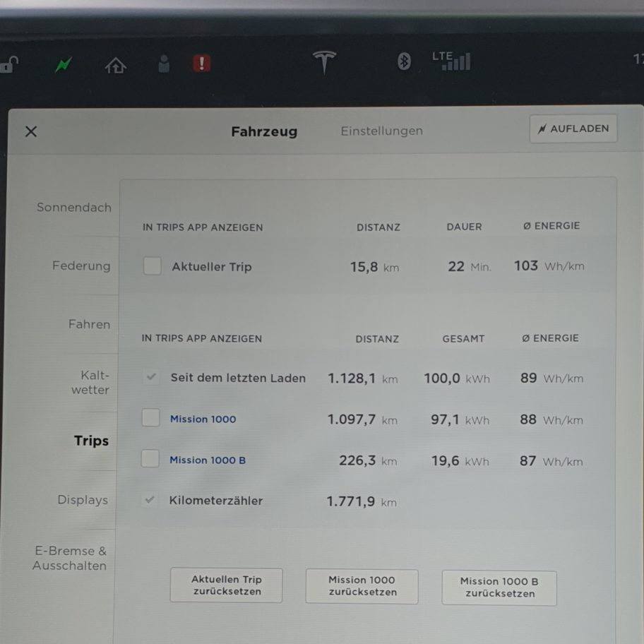The image size is (644, 644).
Task: Close the Fahrzeug panel with X
Action: tap(31, 131)
